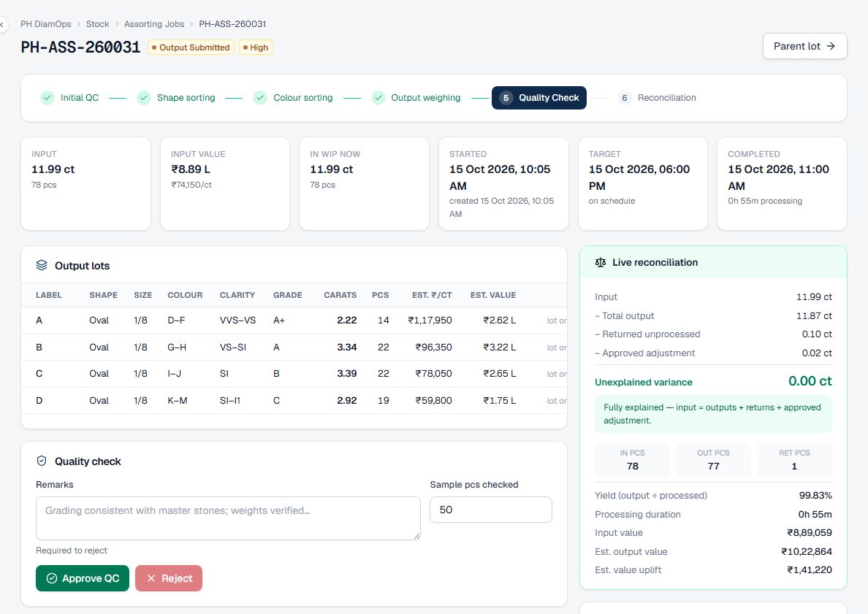Click the Initial QC green check icon
This screenshot has height=614, width=868.
click(47, 98)
